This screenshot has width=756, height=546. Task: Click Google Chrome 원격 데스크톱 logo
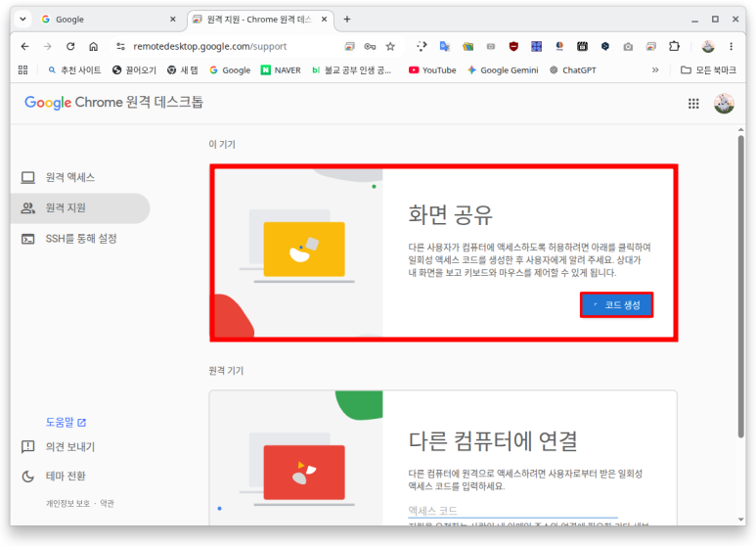(113, 103)
